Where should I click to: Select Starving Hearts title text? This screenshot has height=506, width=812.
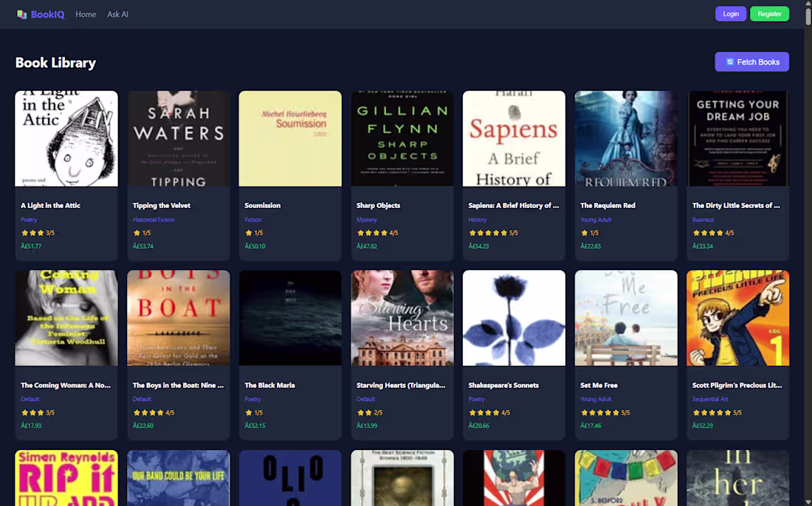coord(401,386)
